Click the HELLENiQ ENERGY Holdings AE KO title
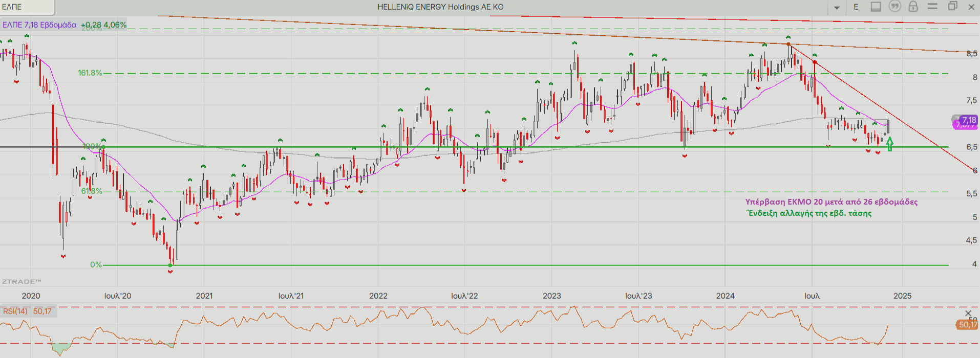The width and height of the screenshot is (980, 358). click(440, 7)
